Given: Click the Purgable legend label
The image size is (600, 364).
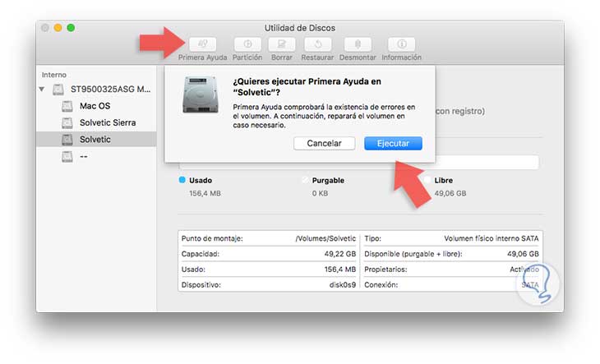Looking at the screenshot, I should click(328, 181).
